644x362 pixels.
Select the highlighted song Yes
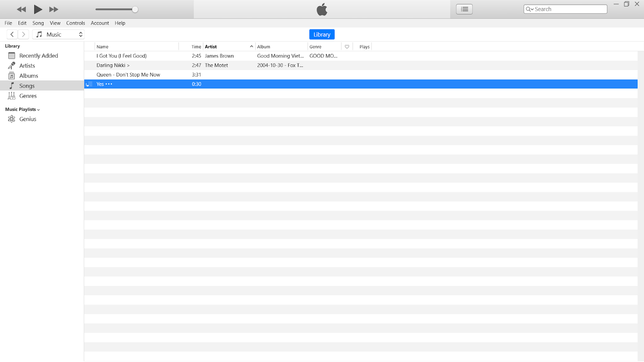361,84
